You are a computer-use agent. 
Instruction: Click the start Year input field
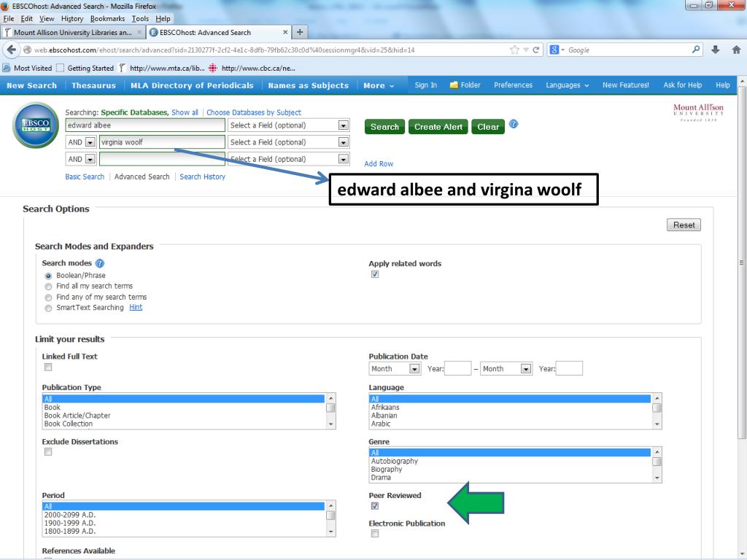pos(458,368)
